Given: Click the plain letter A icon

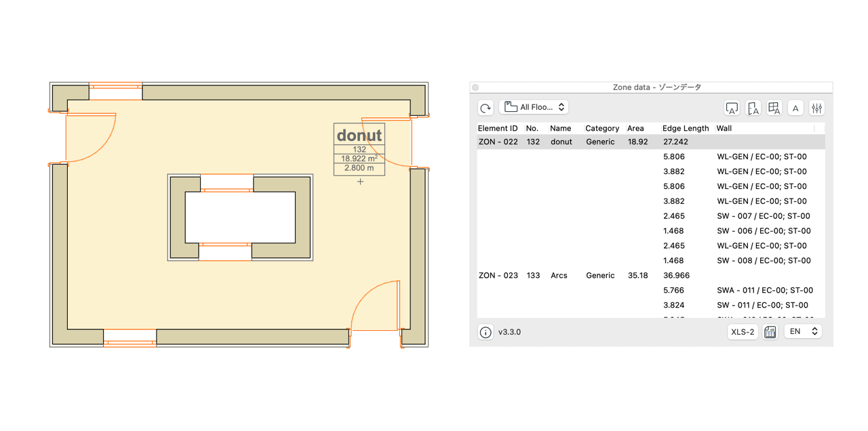Looking at the screenshot, I should (x=795, y=108).
